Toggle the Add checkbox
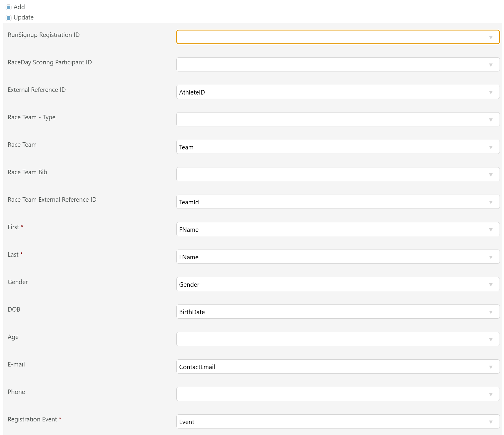This screenshot has height=435, width=504. coord(9,7)
